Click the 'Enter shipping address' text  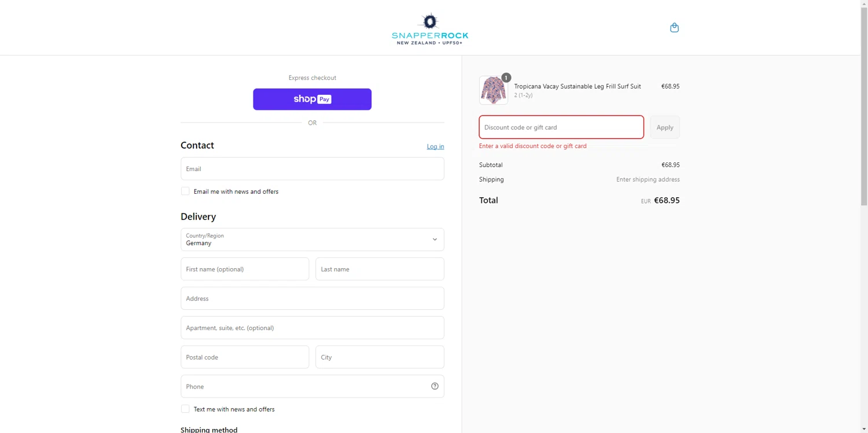(x=648, y=180)
